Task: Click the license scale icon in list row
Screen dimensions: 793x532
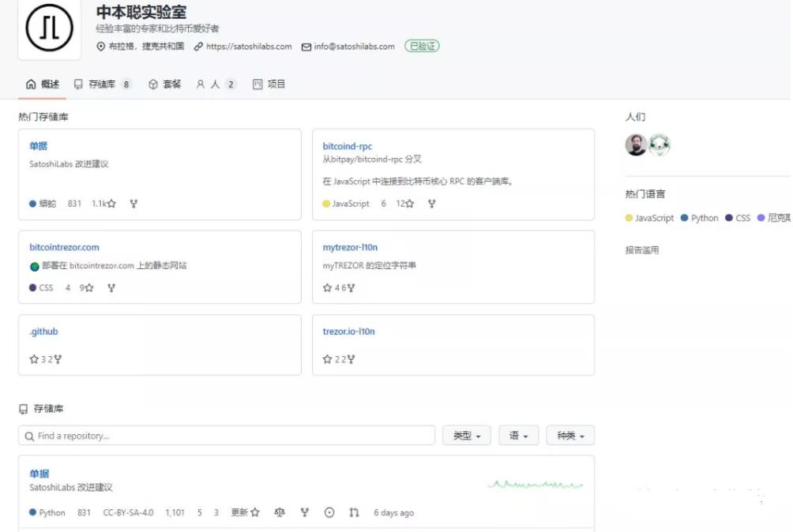Action: [279, 513]
